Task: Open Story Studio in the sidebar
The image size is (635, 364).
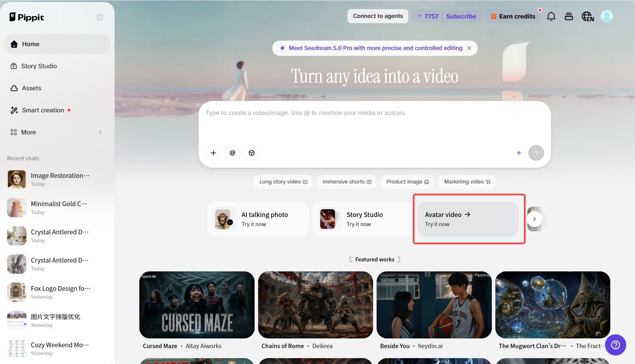Action: click(57, 66)
